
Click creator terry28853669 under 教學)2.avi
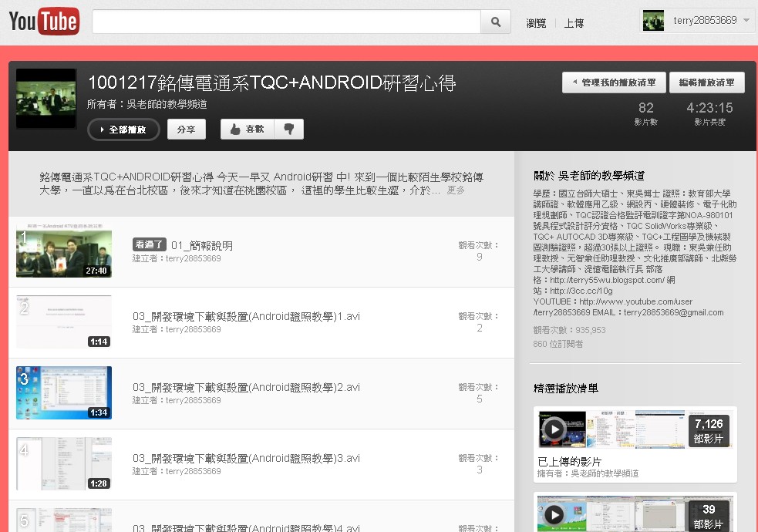tap(194, 401)
